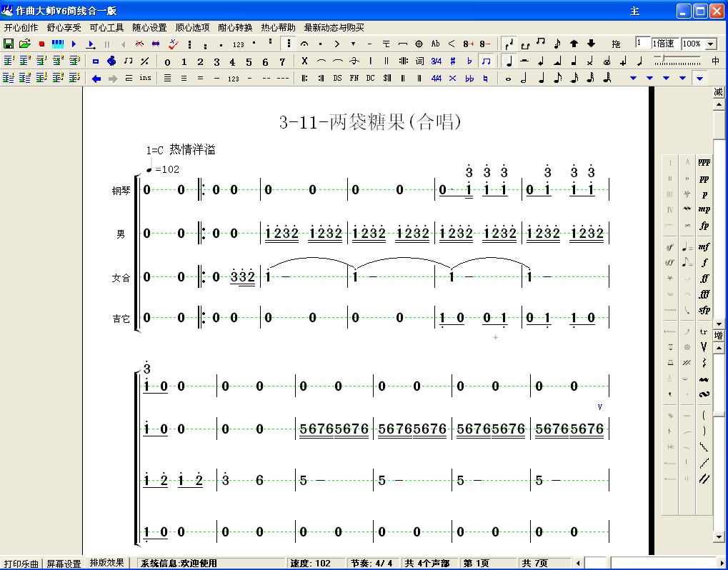The height and width of the screenshot is (570, 728).
Task: Click the half note duration icon
Action: 524,79
